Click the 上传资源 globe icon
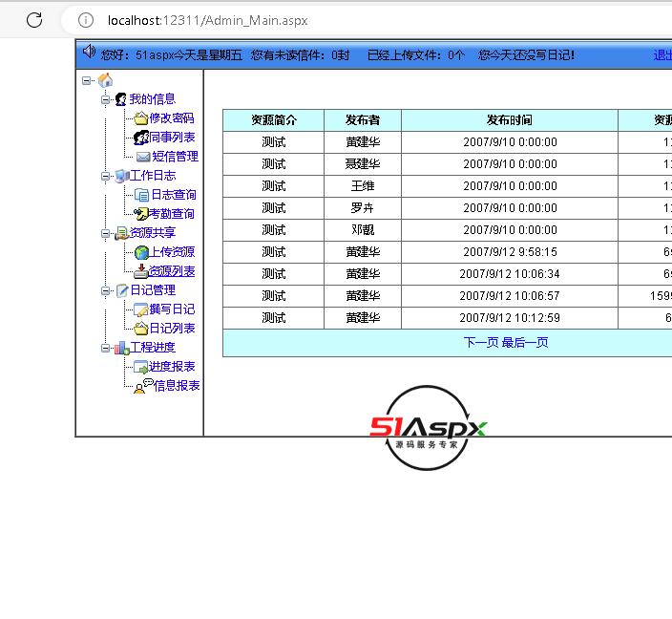The image size is (672, 619). [x=141, y=252]
